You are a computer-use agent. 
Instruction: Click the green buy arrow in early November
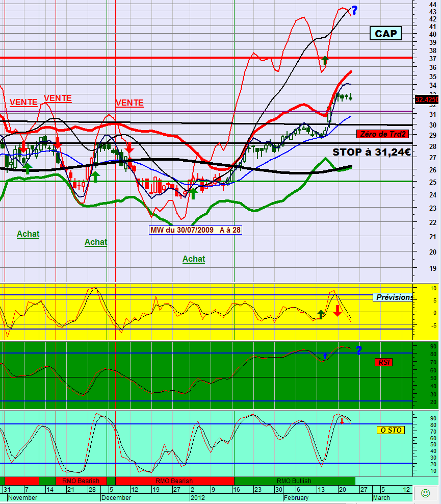[x=28, y=168]
